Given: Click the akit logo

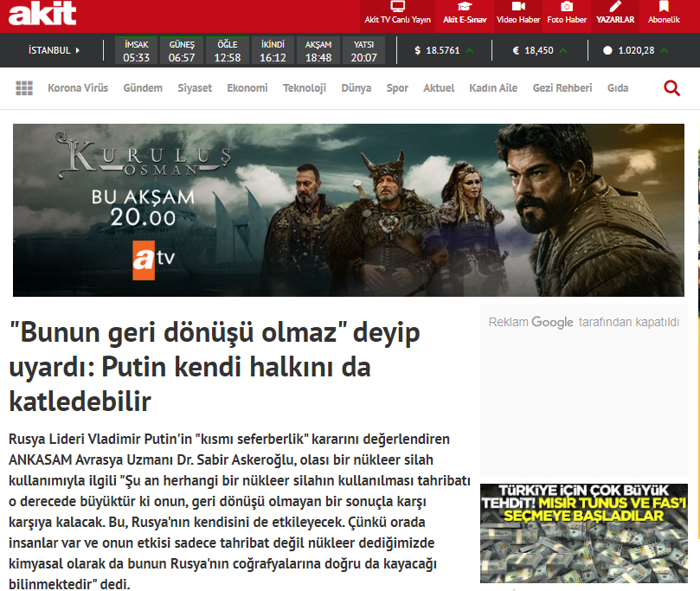Looking at the screenshot, I should click(43, 15).
